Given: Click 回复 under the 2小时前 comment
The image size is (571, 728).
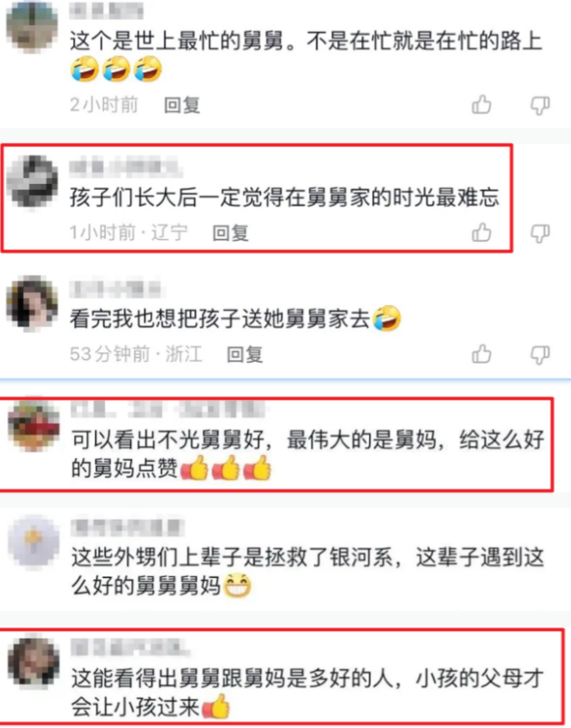Looking at the screenshot, I should pyautogui.click(x=182, y=105).
